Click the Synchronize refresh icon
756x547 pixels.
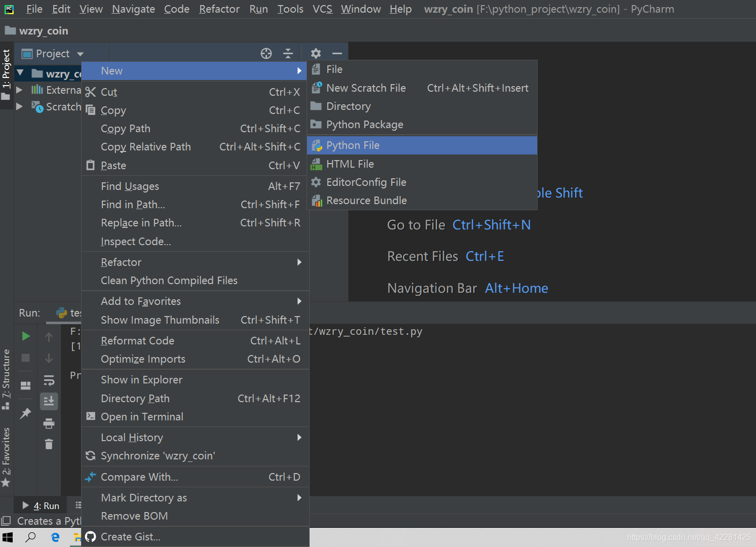(91, 456)
